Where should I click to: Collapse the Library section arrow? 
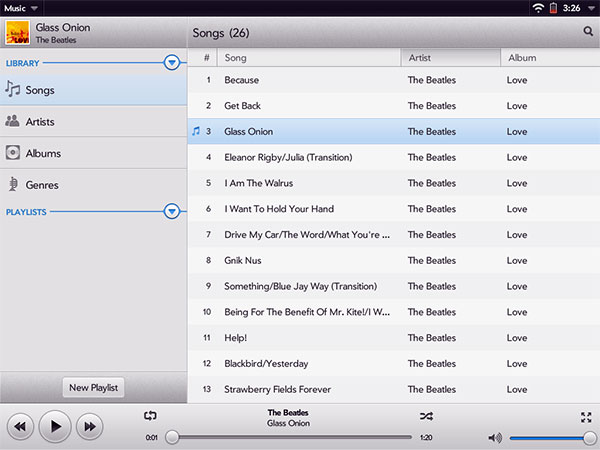(x=172, y=62)
